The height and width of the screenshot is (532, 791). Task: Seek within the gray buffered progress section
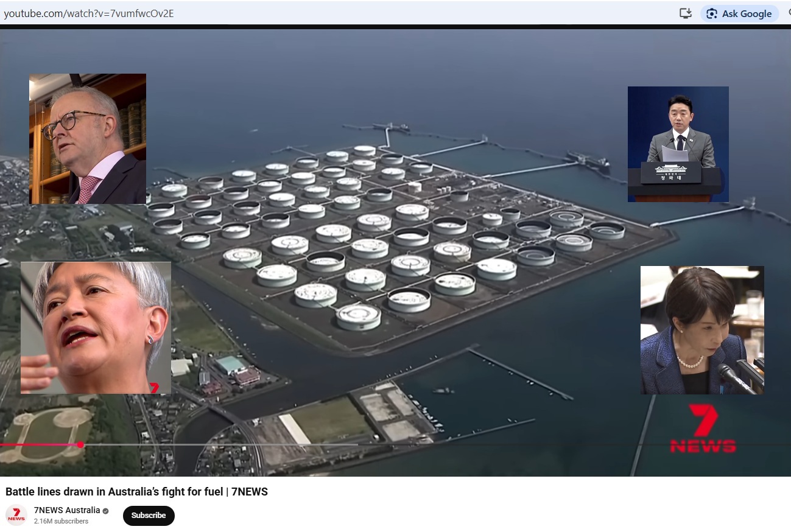pos(219,445)
